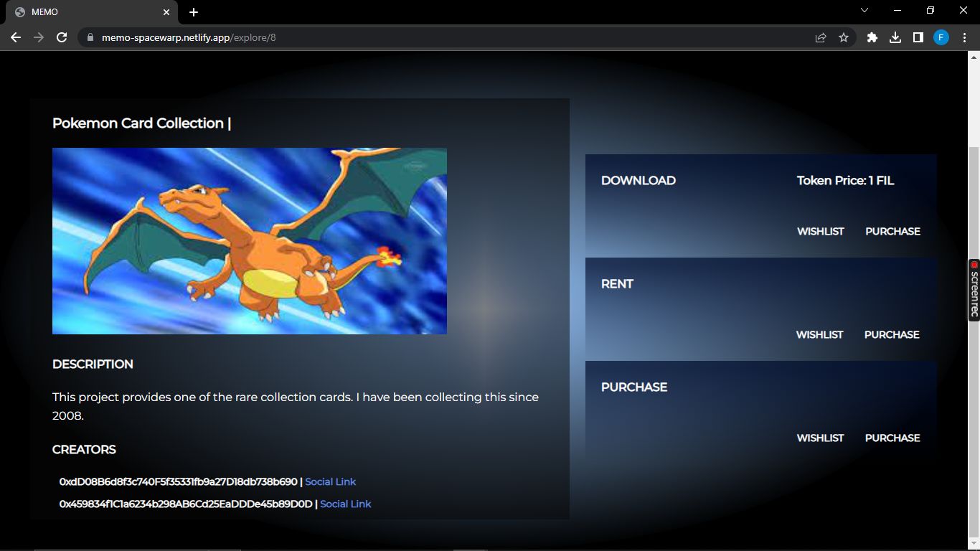This screenshot has height=551, width=980.
Task: Click the screenrec recorder side tab
Action: pos(974,290)
